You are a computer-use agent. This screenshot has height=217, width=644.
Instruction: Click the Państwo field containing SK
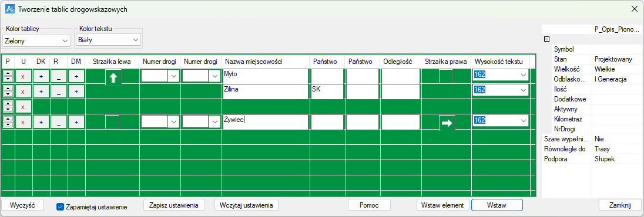pos(327,91)
